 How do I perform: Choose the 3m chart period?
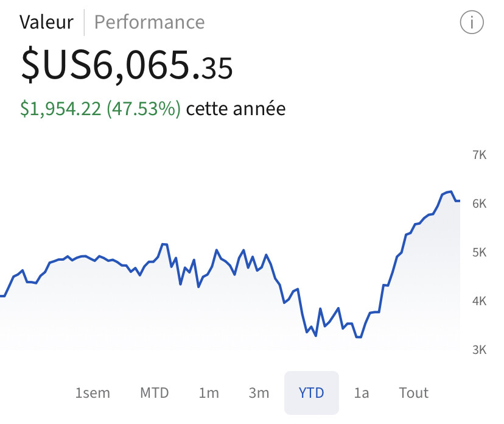click(x=259, y=393)
